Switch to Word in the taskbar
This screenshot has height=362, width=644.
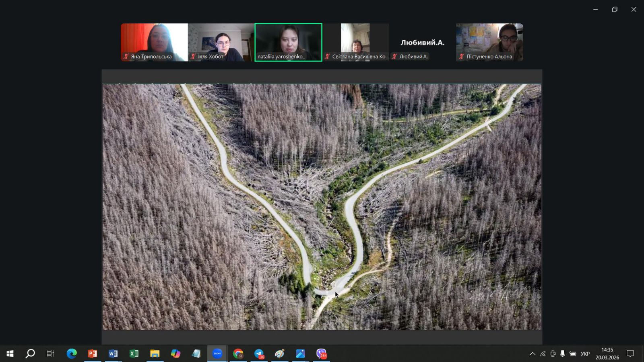point(113,354)
